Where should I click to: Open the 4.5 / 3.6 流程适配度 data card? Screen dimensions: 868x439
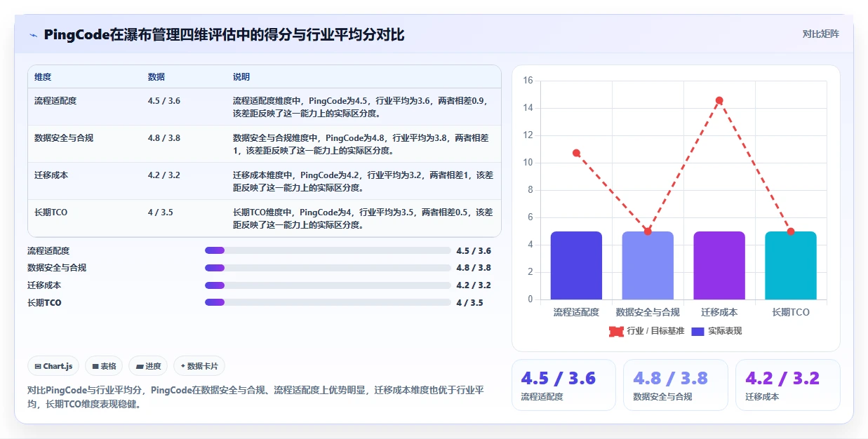tap(563, 385)
